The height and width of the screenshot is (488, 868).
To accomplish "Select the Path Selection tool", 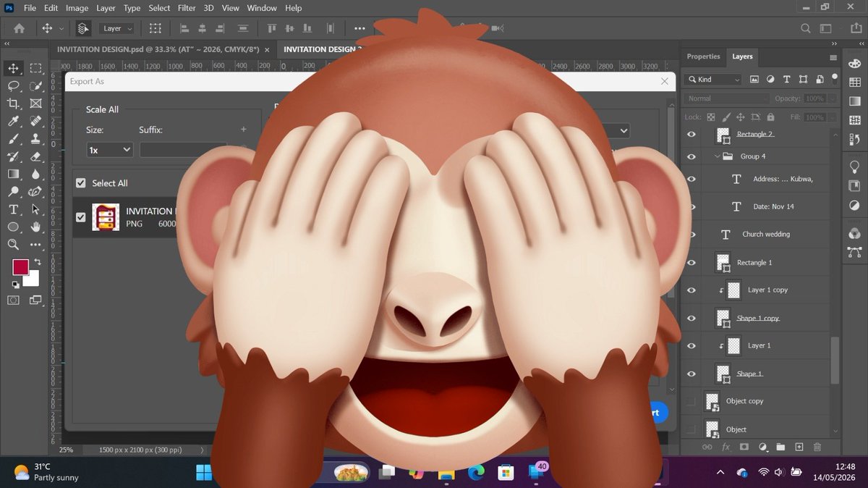I will pyautogui.click(x=35, y=209).
